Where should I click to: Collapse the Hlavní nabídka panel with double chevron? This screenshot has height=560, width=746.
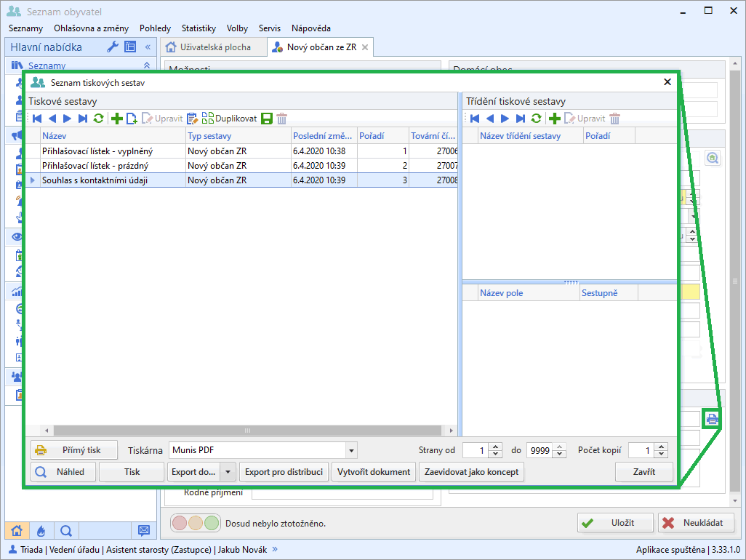pos(148,47)
